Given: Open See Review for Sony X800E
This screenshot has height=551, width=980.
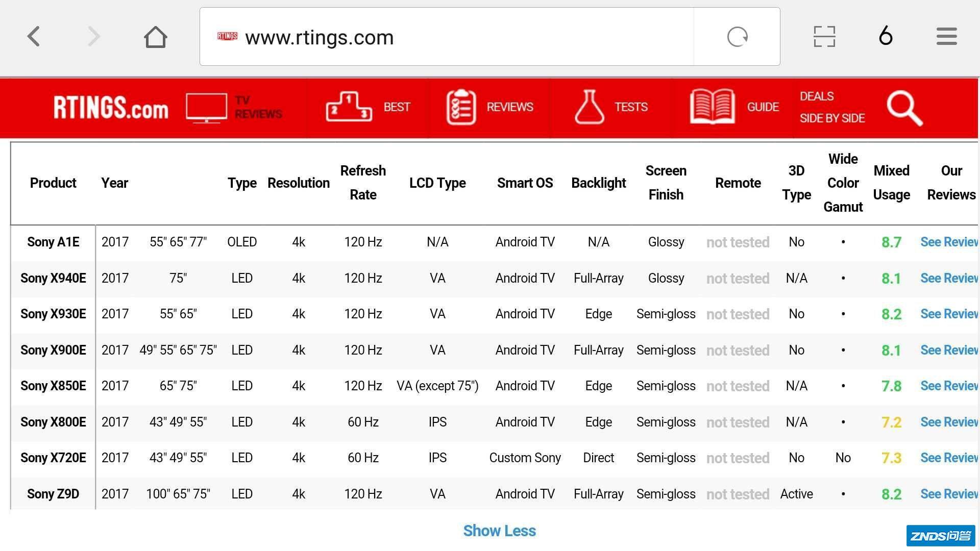Looking at the screenshot, I should (949, 422).
